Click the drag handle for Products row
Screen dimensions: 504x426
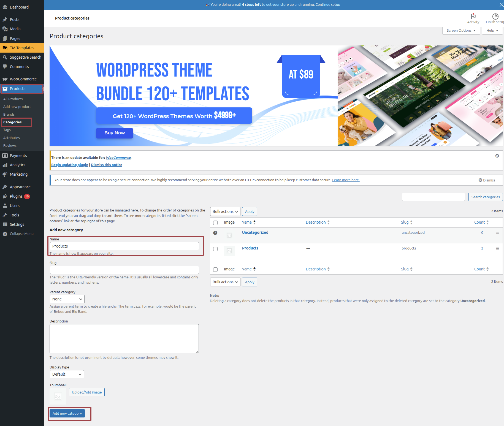[497, 248]
